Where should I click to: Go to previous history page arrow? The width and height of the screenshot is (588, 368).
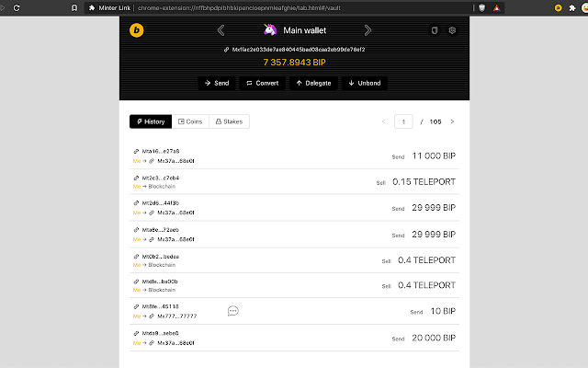tap(384, 121)
